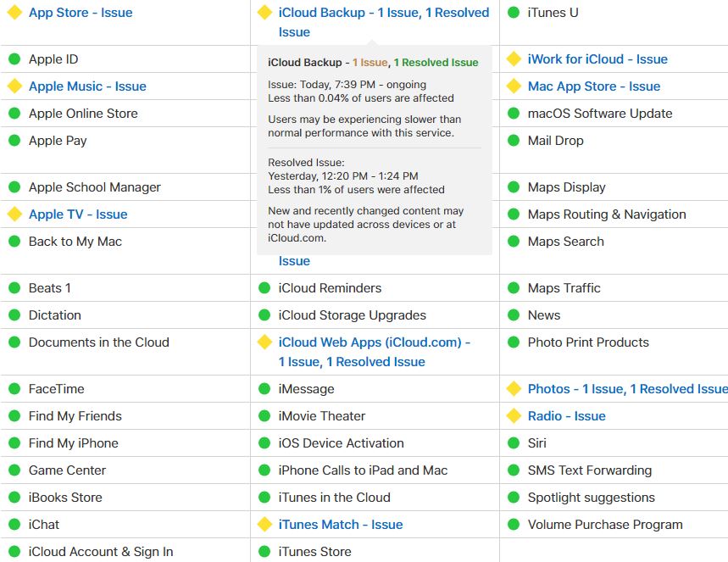Click green status dot beside Beats 1
Viewport: 728px width, 562px height.
[x=14, y=288]
